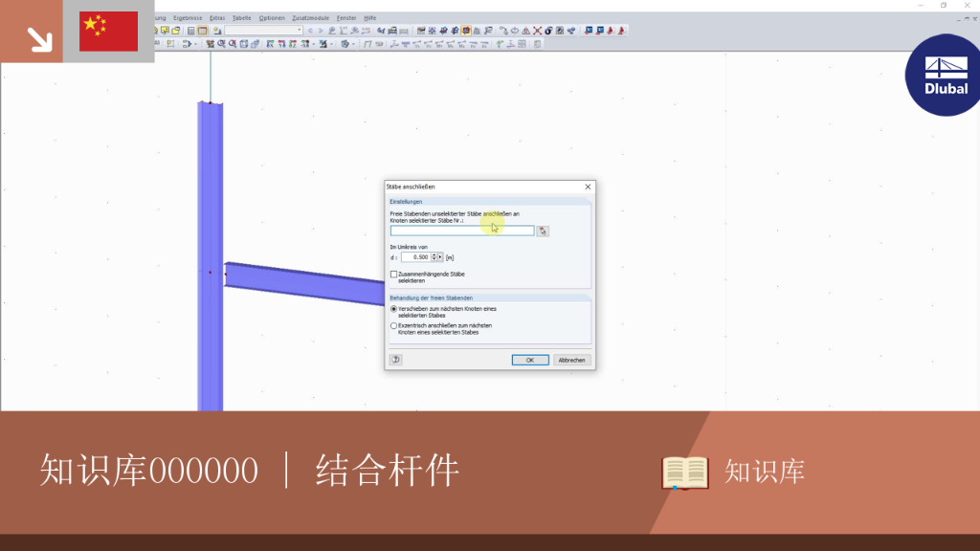Open the Zusatzmodule menu

(x=311, y=18)
